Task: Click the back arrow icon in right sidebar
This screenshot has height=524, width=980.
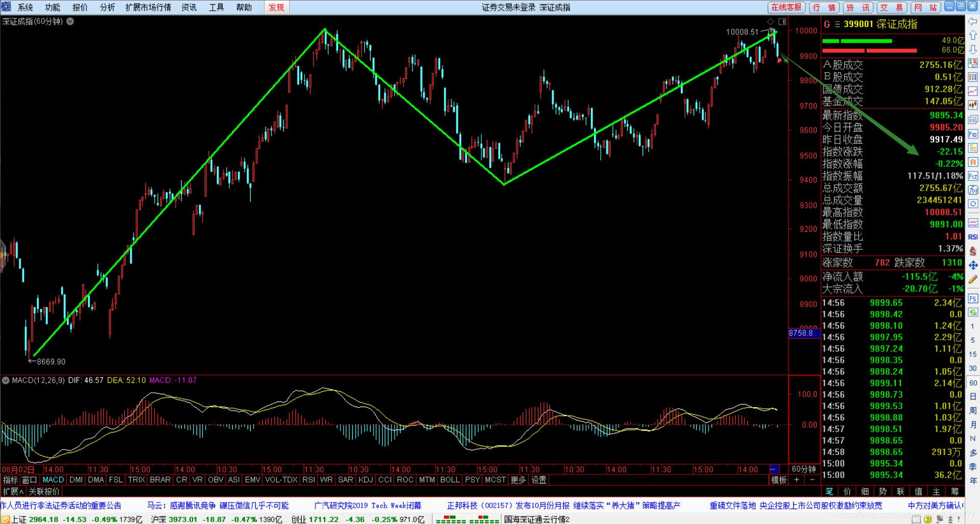Action: point(973,22)
